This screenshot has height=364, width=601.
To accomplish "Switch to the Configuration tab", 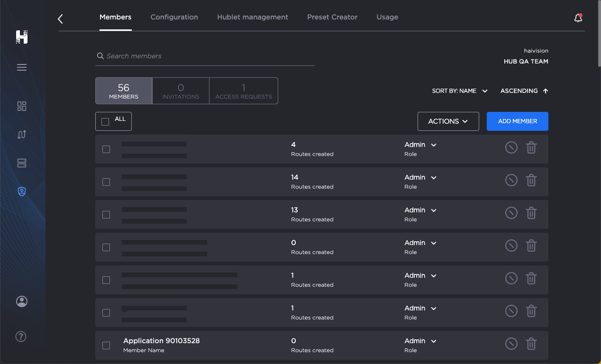I will 174,17.
